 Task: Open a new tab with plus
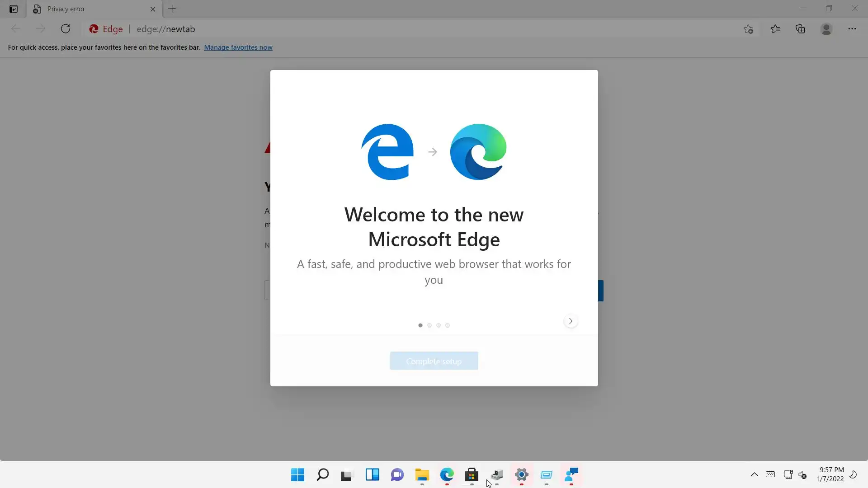172,9
